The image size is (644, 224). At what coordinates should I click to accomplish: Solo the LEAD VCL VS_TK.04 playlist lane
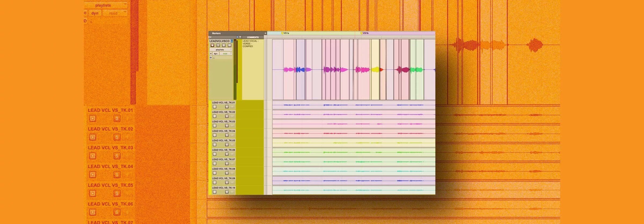(227, 135)
